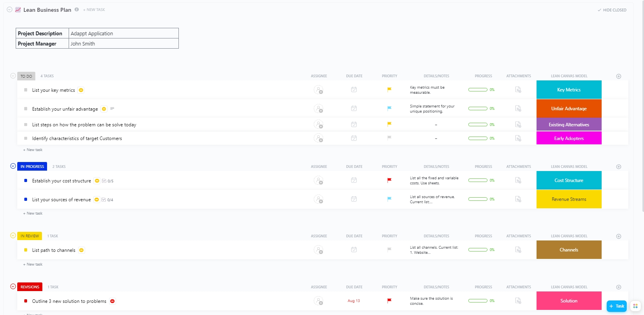Click + New task under TO DO group

point(33,150)
